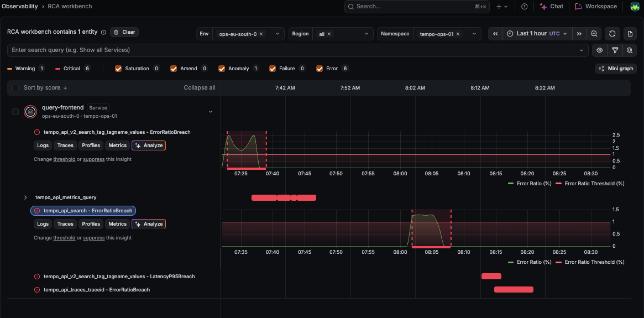Open Traces for tagname_values ErrorRatioBreach
Viewport: 644px width, 318px height.
[x=65, y=145]
